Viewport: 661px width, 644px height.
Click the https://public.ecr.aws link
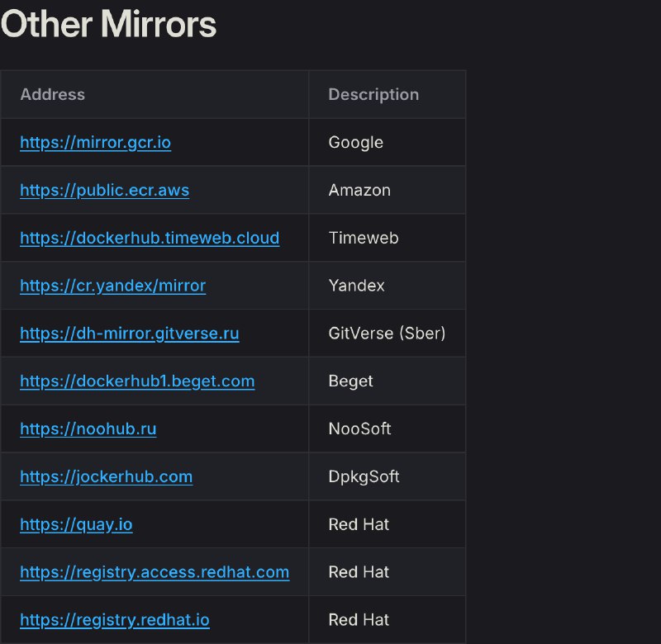tap(104, 190)
